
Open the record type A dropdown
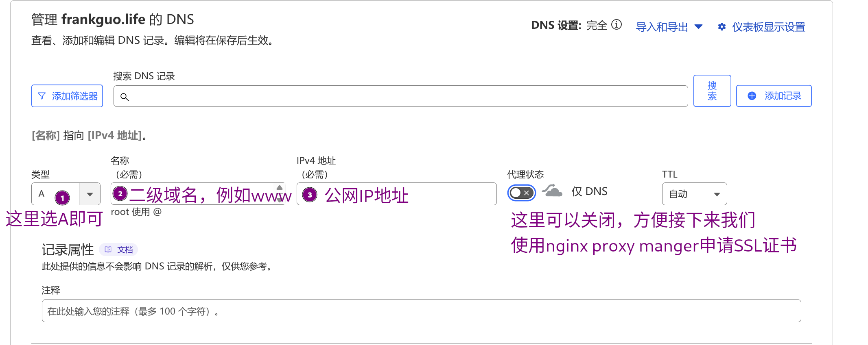pyautogui.click(x=90, y=194)
